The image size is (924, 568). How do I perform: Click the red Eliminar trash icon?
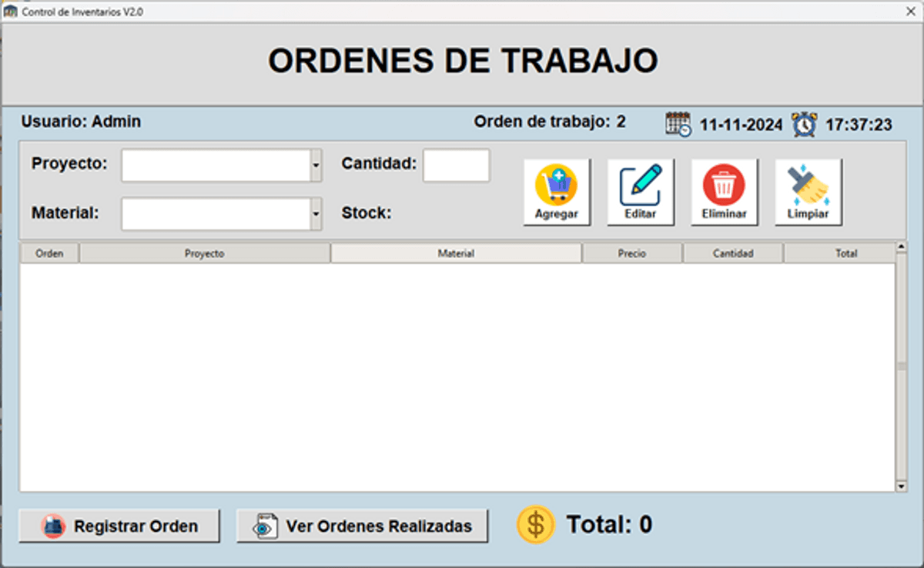(724, 185)
